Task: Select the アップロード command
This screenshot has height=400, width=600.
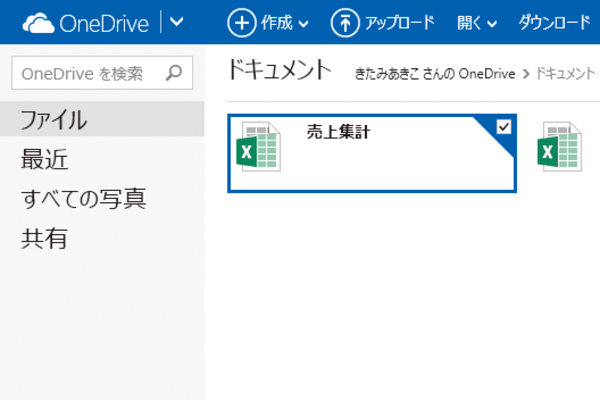Action: (x=400, y=23)
